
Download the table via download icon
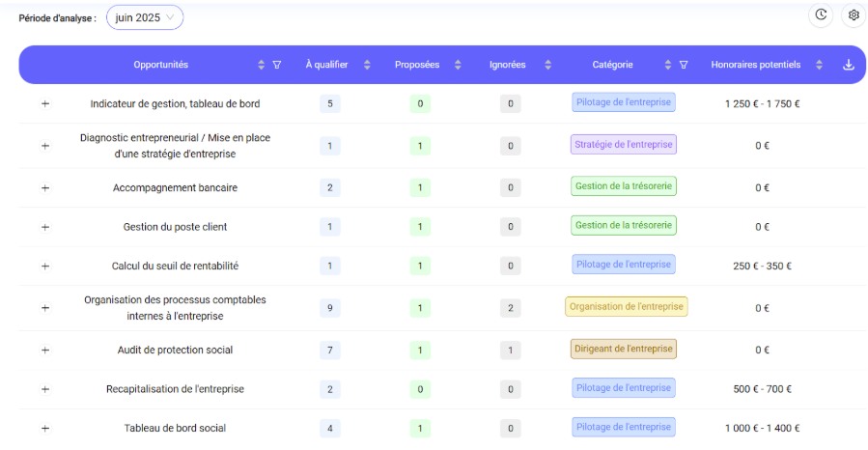coord(848,65)
